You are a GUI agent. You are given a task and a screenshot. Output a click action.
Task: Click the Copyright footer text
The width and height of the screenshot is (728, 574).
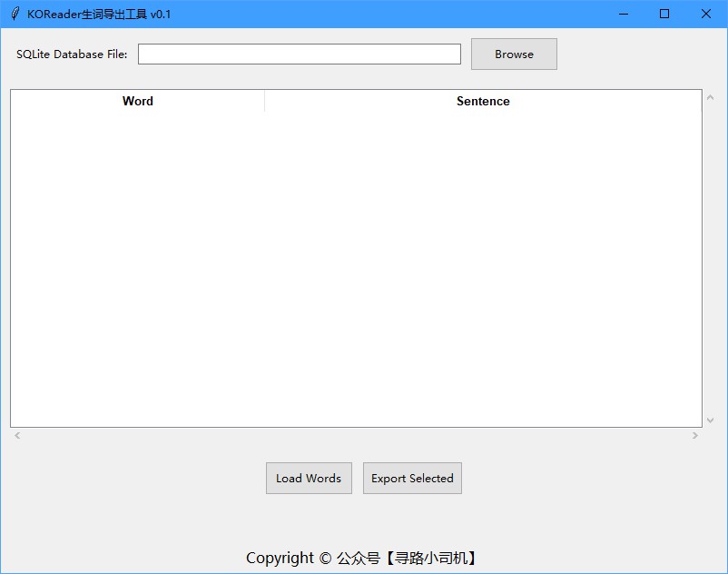coord(361,558)
